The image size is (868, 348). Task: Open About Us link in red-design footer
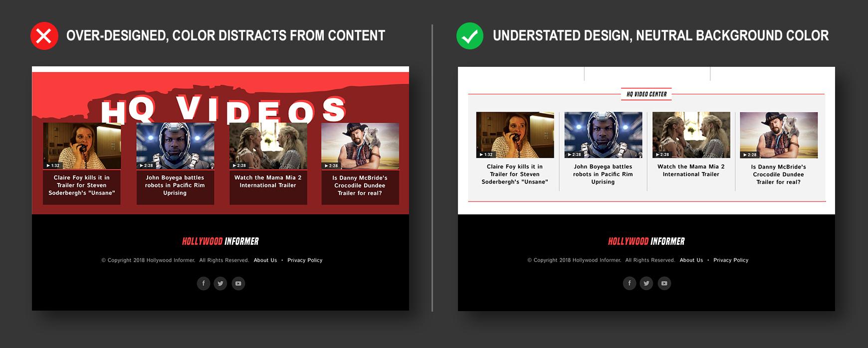(265, 260)
